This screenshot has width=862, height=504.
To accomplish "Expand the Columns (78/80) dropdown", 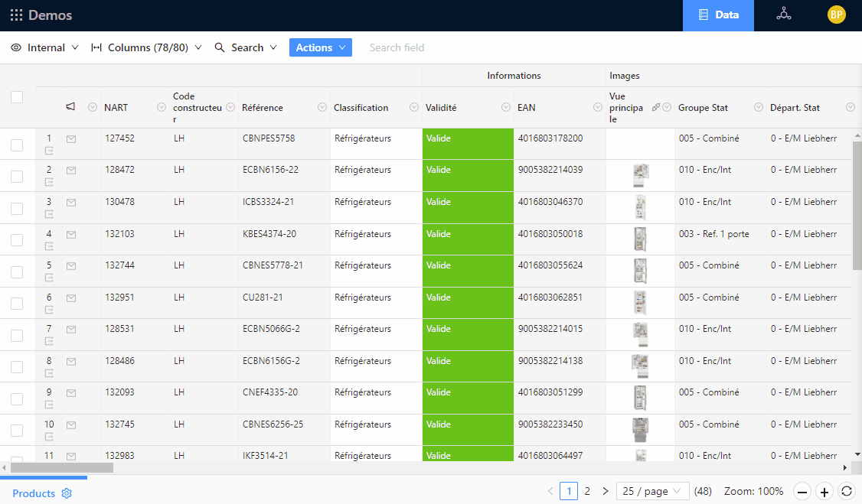I will click(146, 47).
